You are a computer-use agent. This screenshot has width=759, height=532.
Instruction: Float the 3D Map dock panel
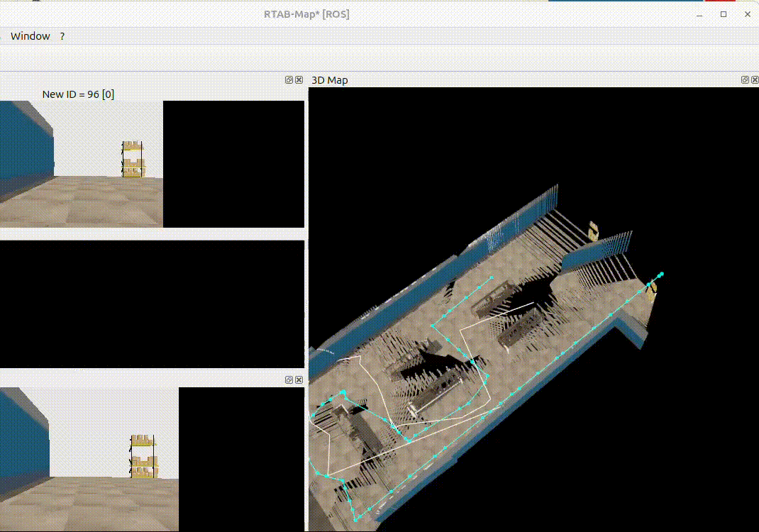(745, 80)
